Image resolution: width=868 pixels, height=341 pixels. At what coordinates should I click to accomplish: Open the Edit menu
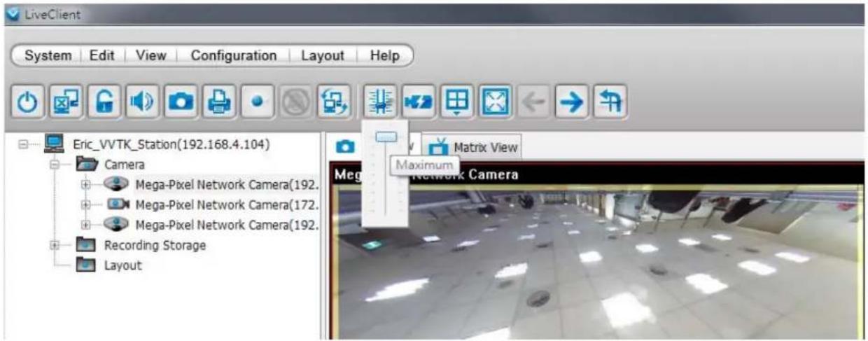point(102,55)
